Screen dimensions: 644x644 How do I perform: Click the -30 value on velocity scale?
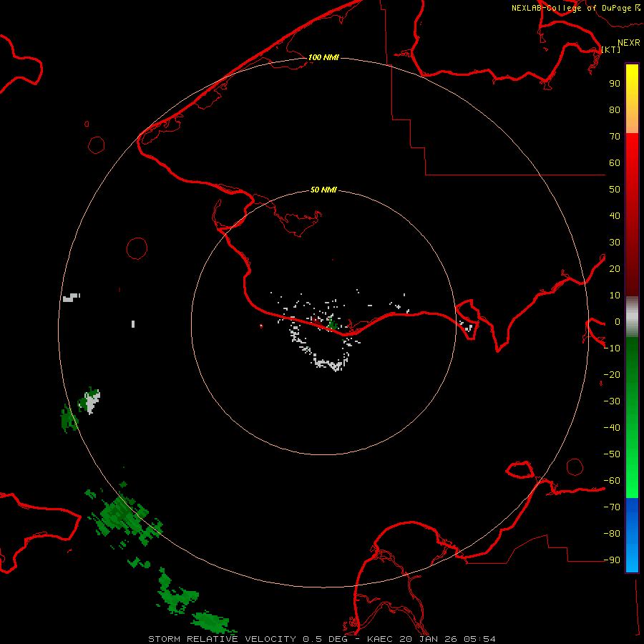[612, 401]
